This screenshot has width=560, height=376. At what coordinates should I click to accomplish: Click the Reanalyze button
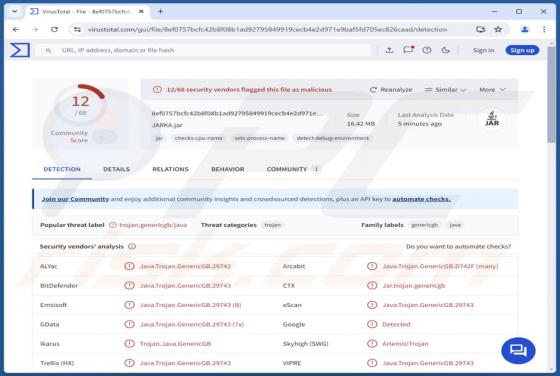[x=391, y=90]
